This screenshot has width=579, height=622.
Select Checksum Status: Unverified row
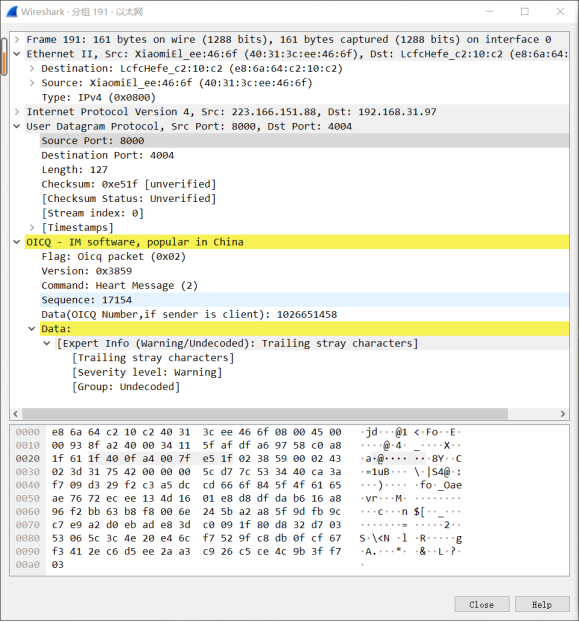pos(305,199)
